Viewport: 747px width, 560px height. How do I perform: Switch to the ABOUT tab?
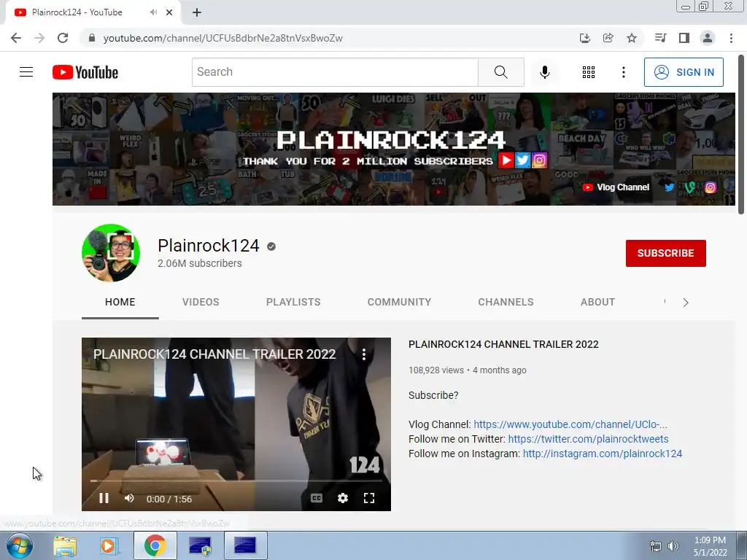pyautogui.click(x=598, y=302)
